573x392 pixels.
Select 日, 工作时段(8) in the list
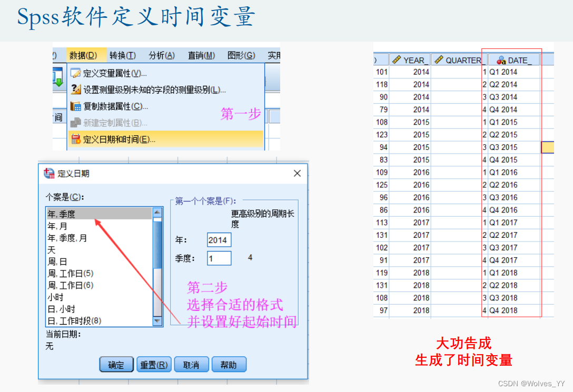pyautogui.click(x=99, y=321)
